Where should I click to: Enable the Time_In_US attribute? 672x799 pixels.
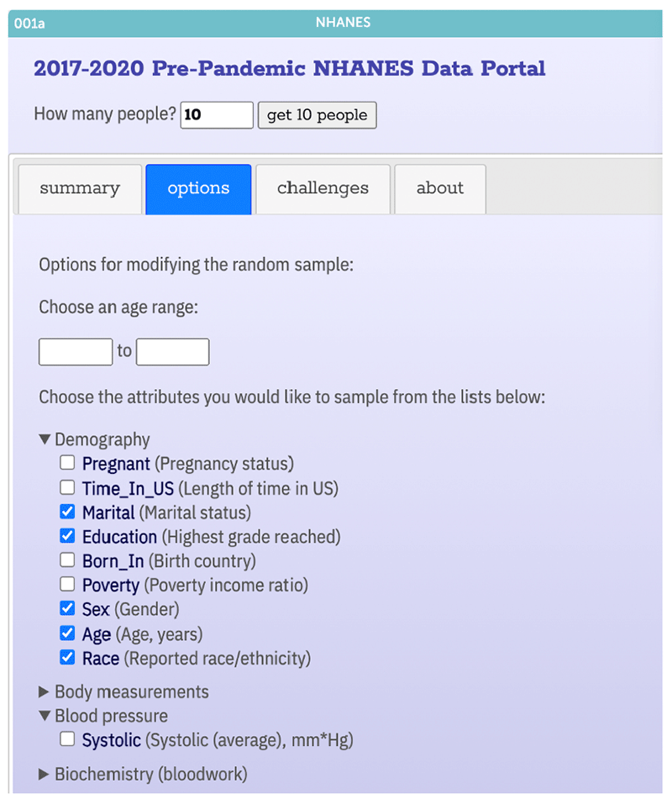point(67,487)
